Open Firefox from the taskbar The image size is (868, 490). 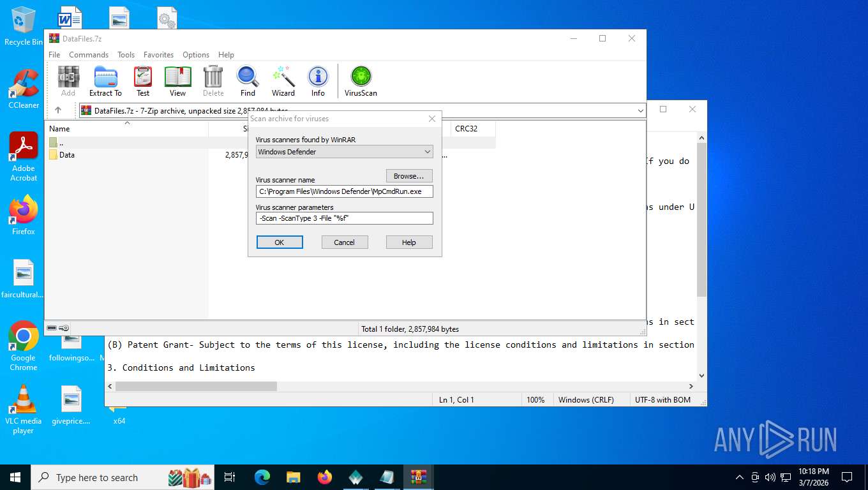coord(325,477)
